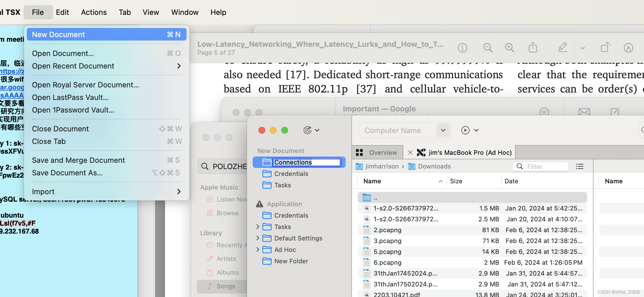Select the 6.pcapng file

(x=472, y=262)
